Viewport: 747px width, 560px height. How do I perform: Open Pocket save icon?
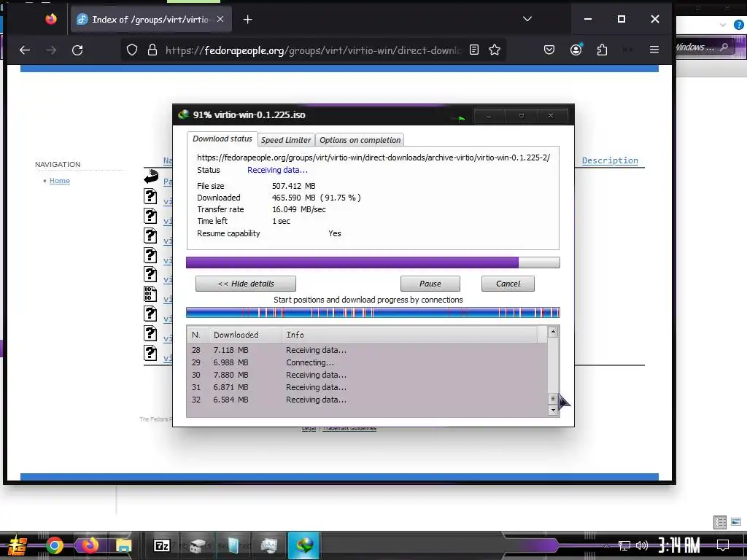(x=549, y=50)
